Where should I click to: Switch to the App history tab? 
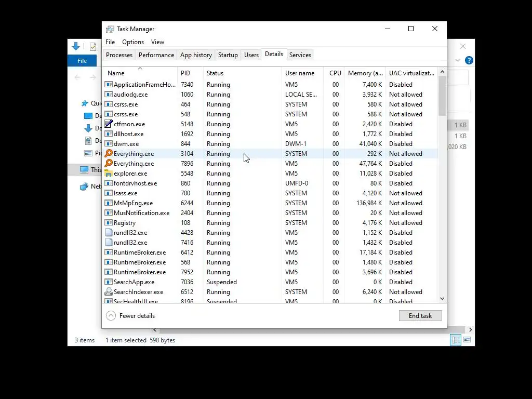point(196,55)
